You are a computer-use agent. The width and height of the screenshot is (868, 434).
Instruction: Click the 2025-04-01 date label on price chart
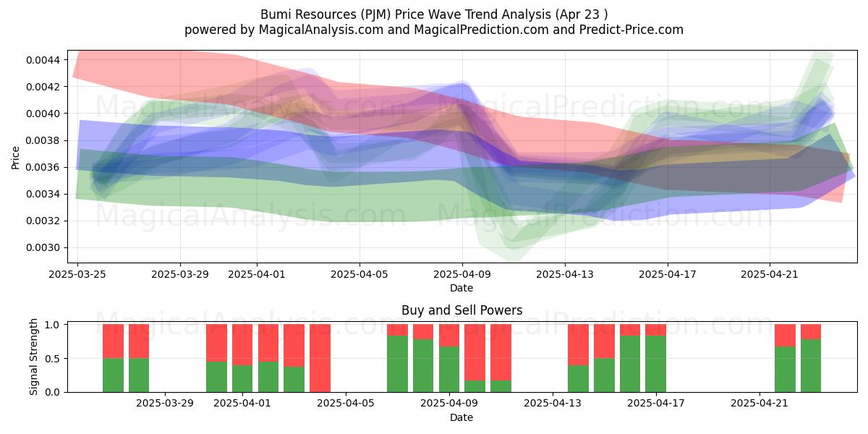coord(257,274)
